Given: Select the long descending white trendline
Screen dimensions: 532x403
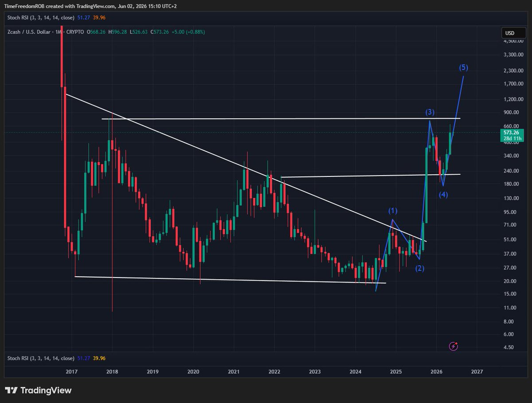Looking at the screenshot, I should (x=246, y=168).
